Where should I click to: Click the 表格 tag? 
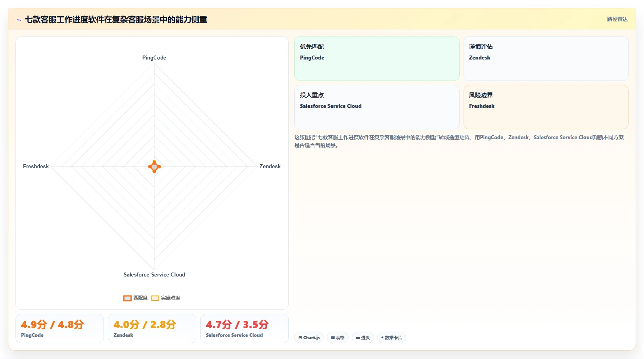point(337,338)
